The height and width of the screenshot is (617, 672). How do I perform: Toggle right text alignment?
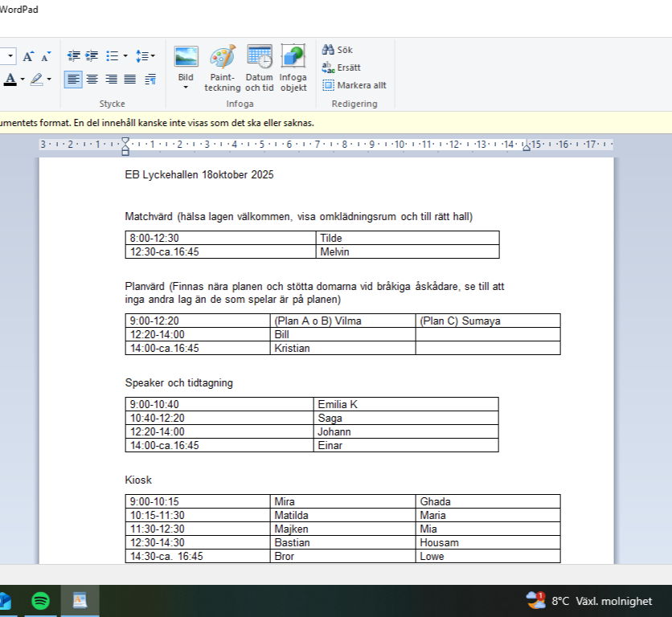[111, 80]
